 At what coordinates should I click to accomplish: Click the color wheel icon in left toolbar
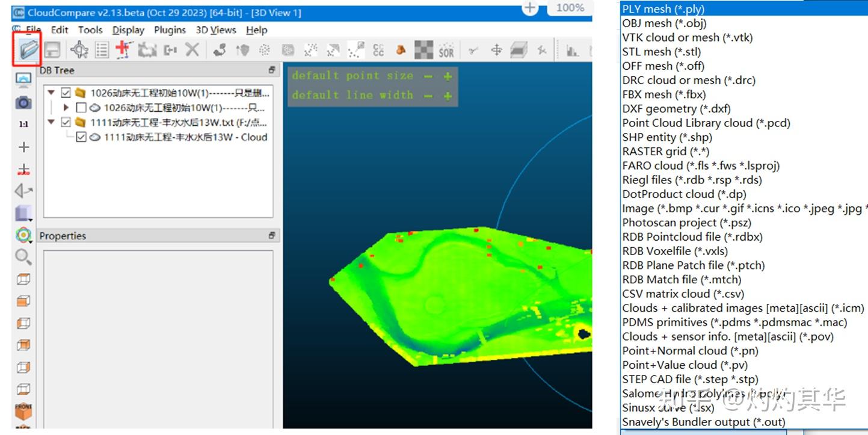[23, 235]
